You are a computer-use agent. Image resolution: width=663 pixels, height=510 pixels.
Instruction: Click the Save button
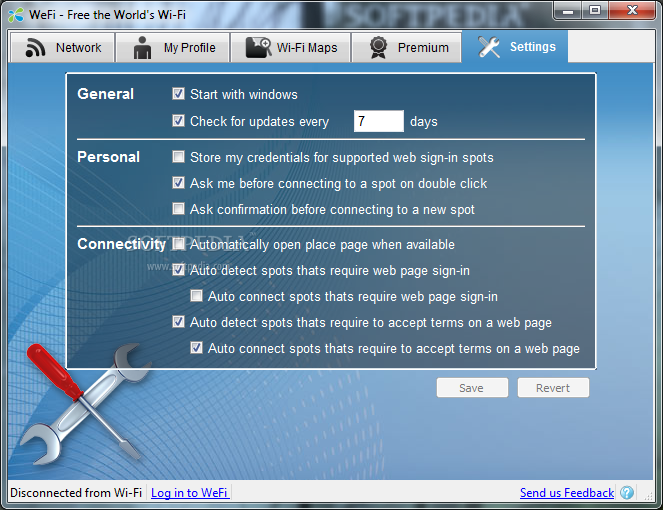(x=472, y=388)
